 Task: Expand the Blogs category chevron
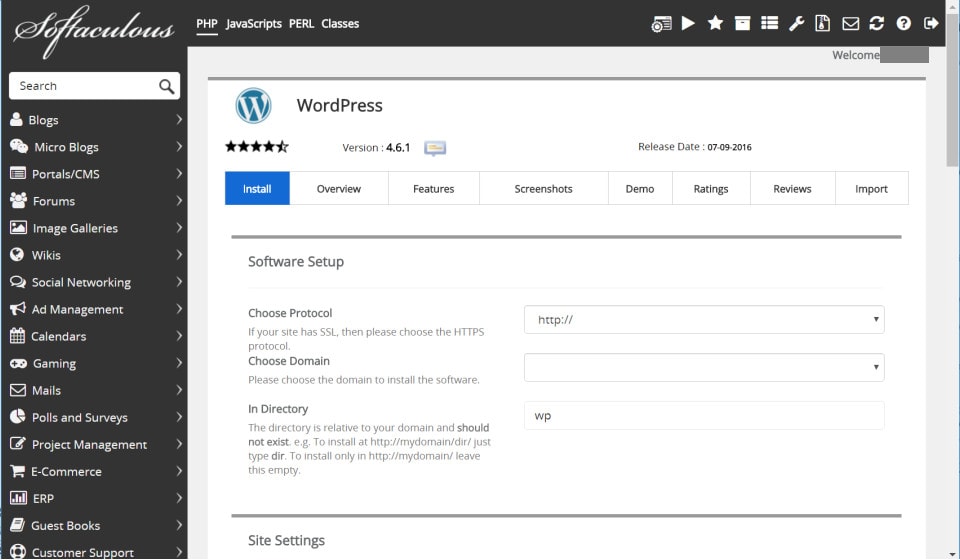click(x=179, y=119)
